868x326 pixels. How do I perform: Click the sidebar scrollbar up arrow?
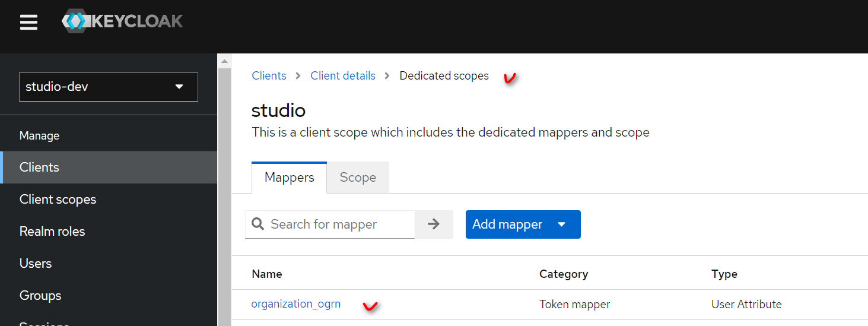click(224, 61)
